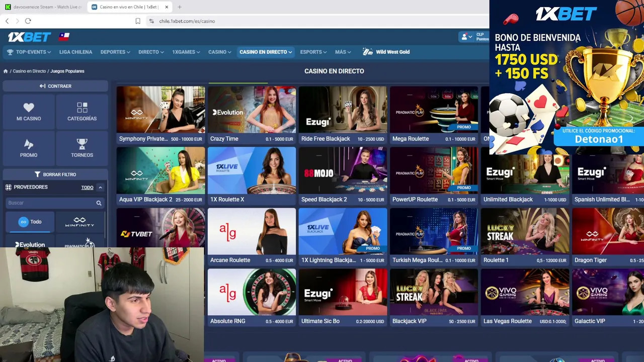
Task: Bookmark this page with the bookmark icon
Action: (138, 21)
